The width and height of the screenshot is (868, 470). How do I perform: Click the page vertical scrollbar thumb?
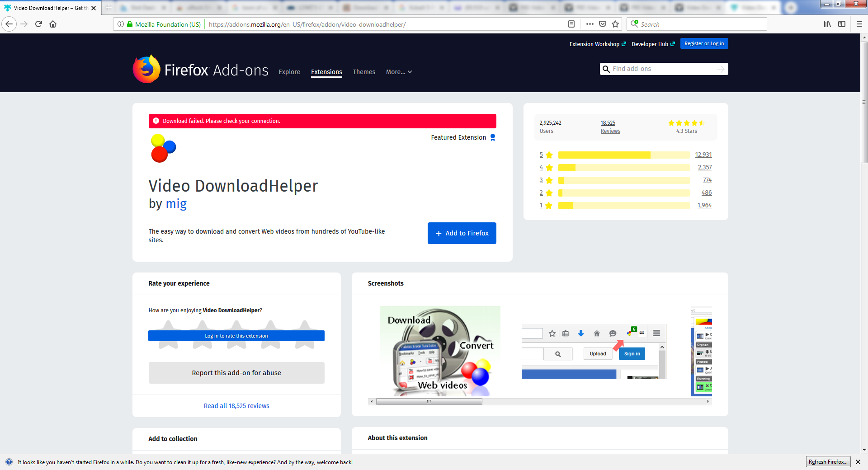[864, 102]
